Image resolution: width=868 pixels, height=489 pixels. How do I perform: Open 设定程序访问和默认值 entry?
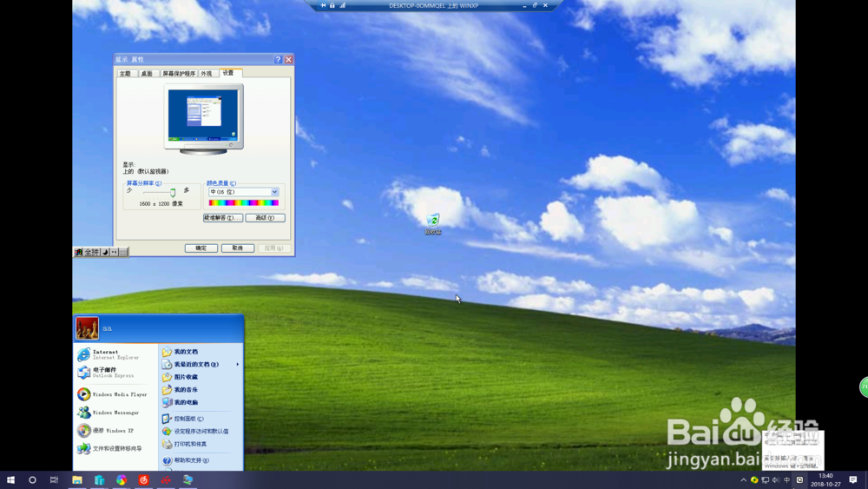click(195, 432)
